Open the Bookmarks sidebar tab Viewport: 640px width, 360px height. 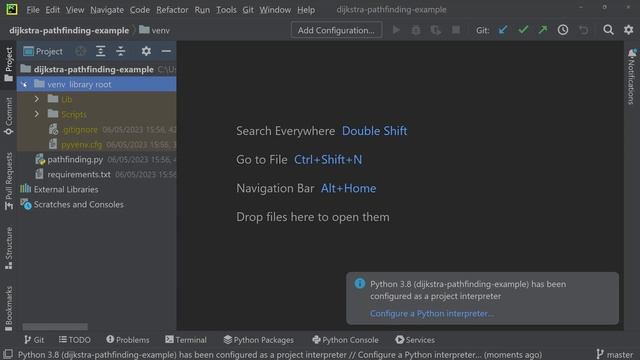pyautogui.click(x=9, y=309)
